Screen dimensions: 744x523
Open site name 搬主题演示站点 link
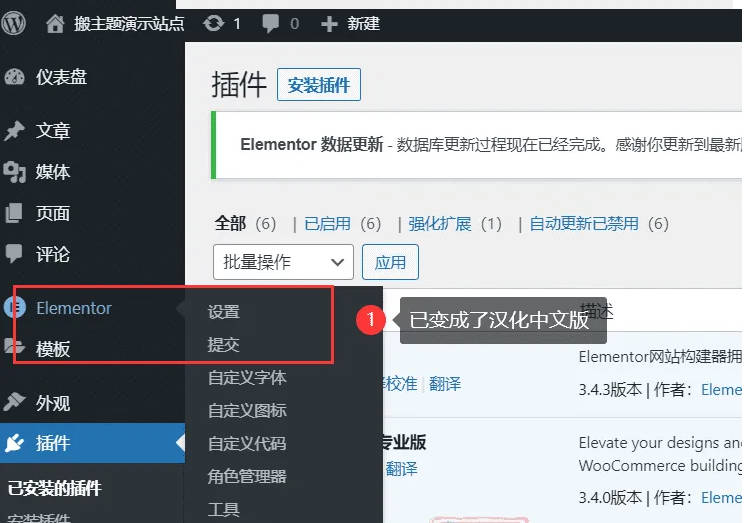tap(129, 23)
